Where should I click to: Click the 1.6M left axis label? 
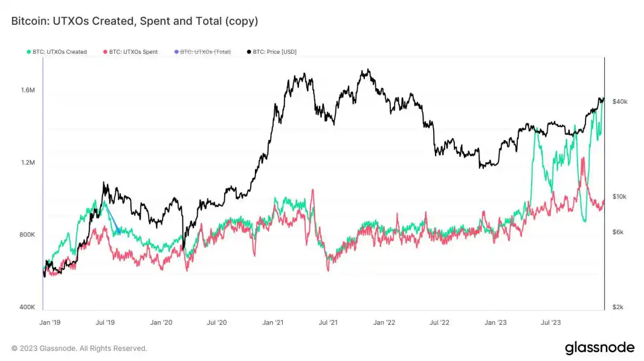click(28, 91)
